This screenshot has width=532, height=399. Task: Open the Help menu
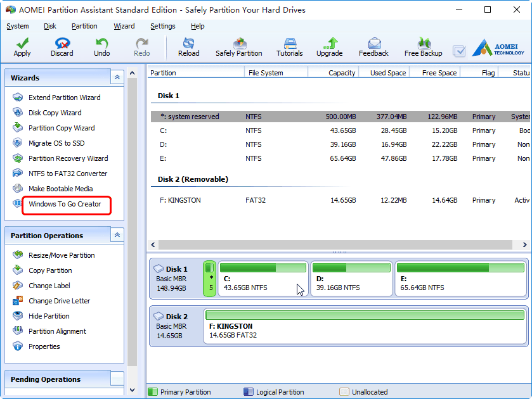tap(197, 26)
